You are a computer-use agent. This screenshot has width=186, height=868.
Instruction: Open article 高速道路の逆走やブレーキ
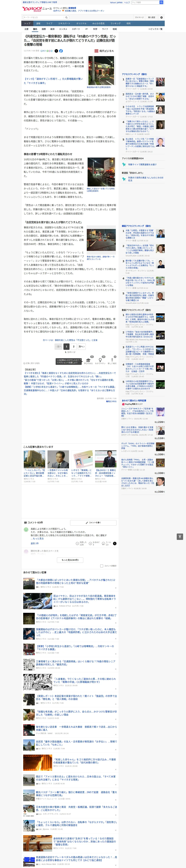point(77,859)
